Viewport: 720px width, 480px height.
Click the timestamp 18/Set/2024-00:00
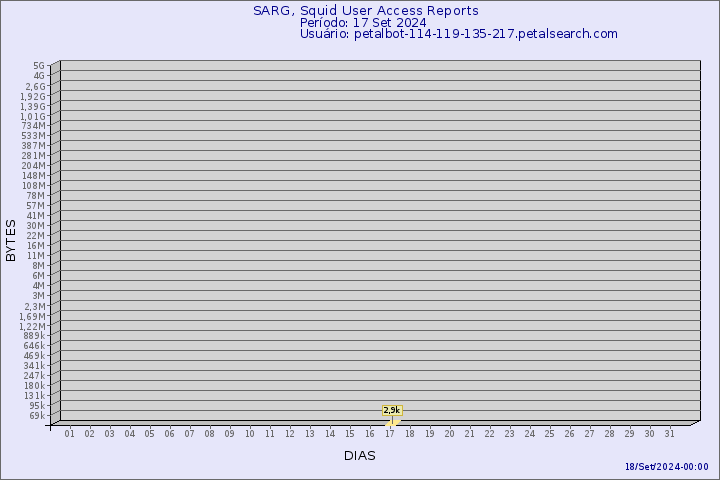click(667, 467)
